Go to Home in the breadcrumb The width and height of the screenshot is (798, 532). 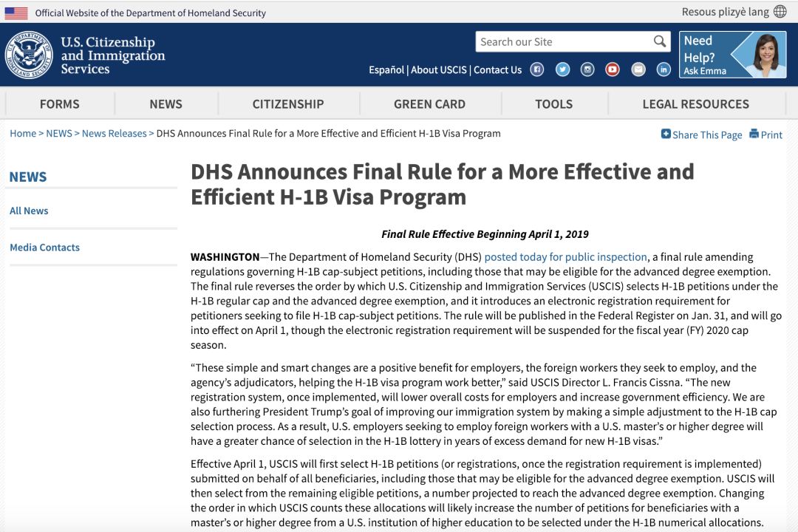coord(23,134)
